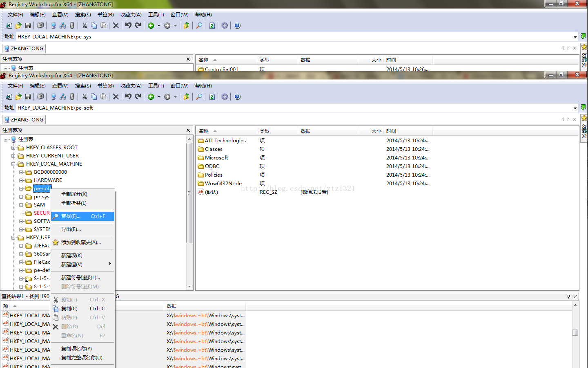Choose 全部折叠(L) in the context menu
This screenshot has width=588, height=368.
click(82, 203)
